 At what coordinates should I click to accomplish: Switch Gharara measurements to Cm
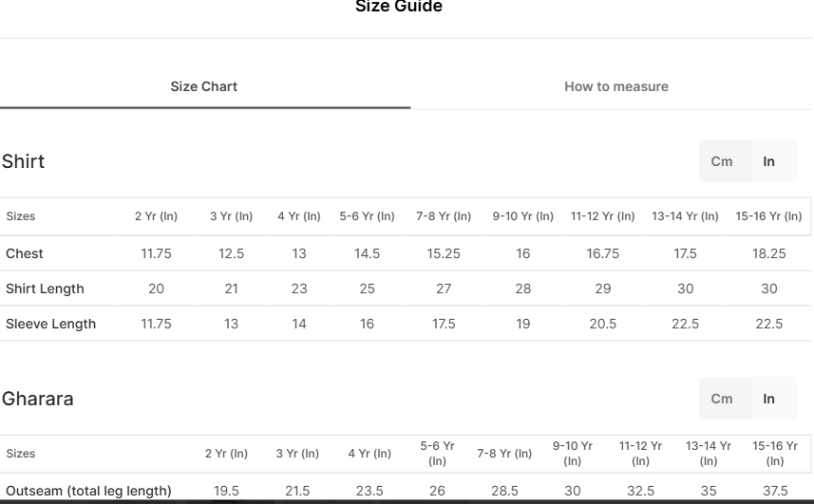[722, 399]
